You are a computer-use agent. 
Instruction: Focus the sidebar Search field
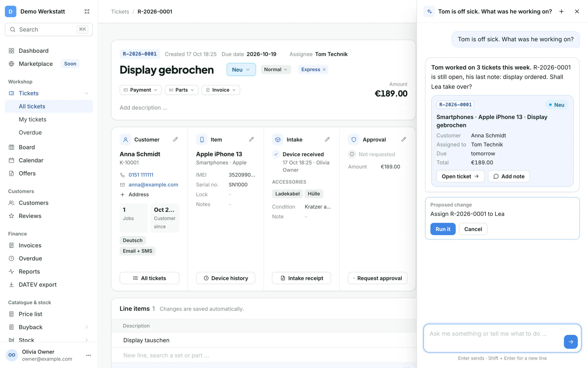coord(49,29)
